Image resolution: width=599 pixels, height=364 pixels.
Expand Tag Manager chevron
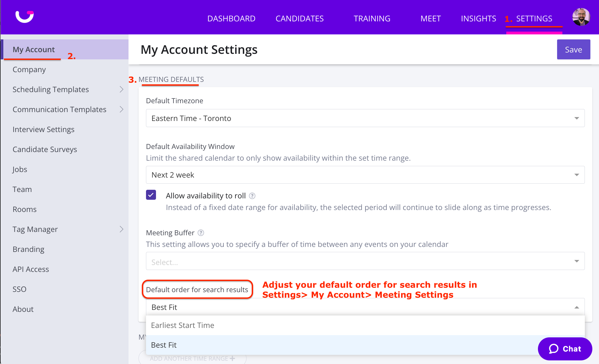click(121, 229)
